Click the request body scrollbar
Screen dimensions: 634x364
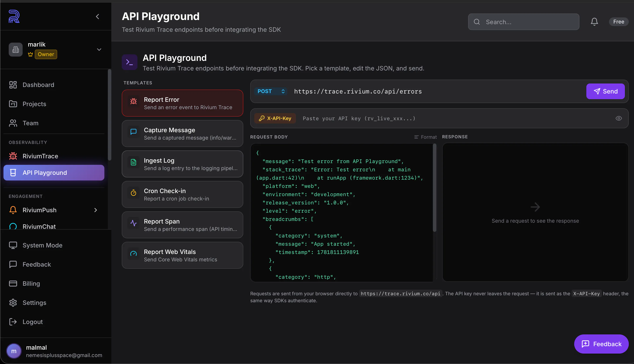[435, 187]
